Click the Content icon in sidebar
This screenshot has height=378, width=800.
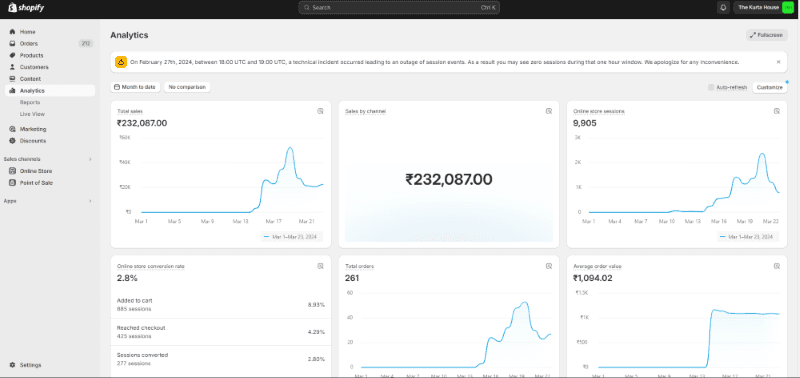(12, 79)
